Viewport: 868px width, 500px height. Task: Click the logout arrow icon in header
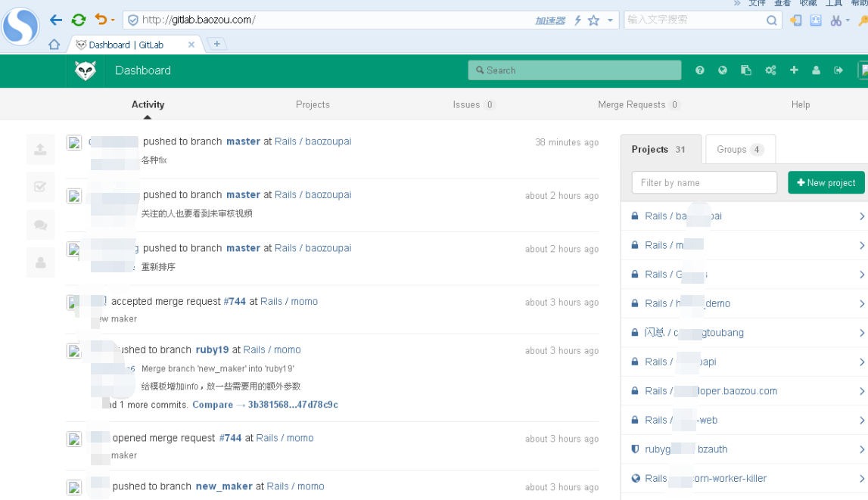pyautogui.click(x=838, y=70)
